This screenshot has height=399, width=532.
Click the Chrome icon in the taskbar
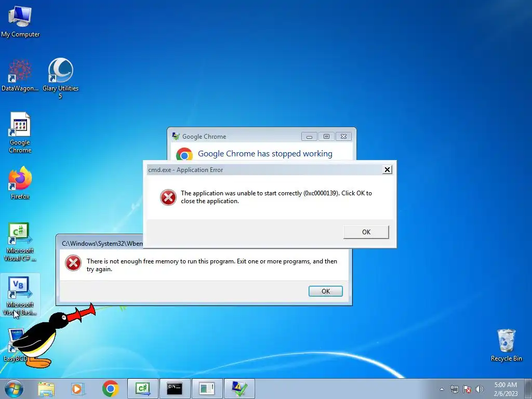[x=110, y=389]
